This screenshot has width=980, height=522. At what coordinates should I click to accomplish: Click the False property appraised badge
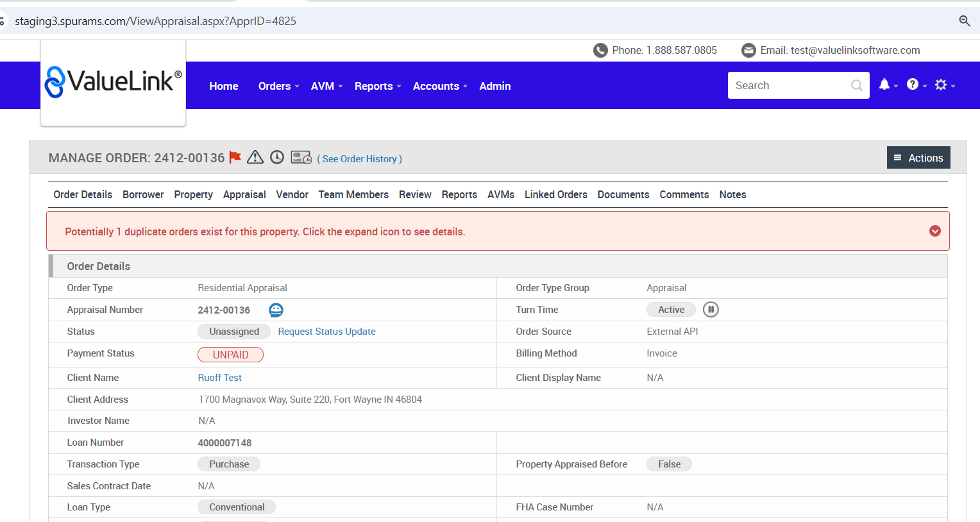(669, 464)
